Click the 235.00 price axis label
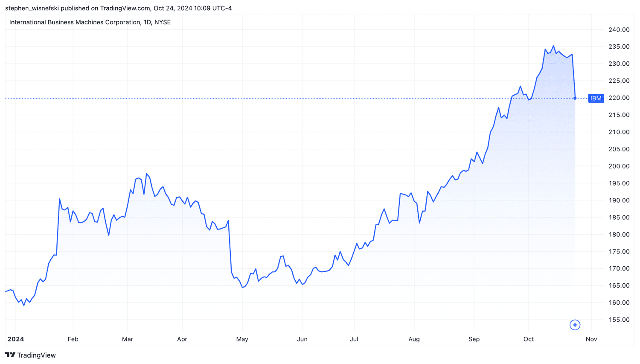The height and width of the screenshot is (364, 640). click(619, 47)
